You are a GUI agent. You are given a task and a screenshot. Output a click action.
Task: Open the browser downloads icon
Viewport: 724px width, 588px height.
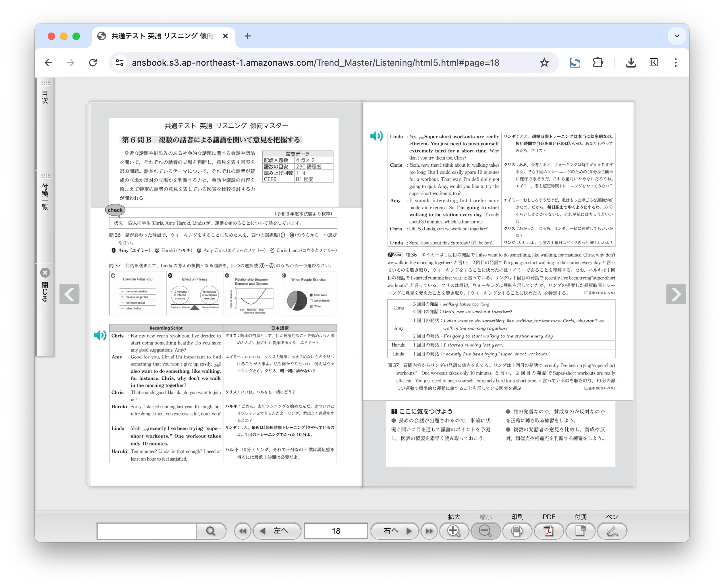point(630,63)
